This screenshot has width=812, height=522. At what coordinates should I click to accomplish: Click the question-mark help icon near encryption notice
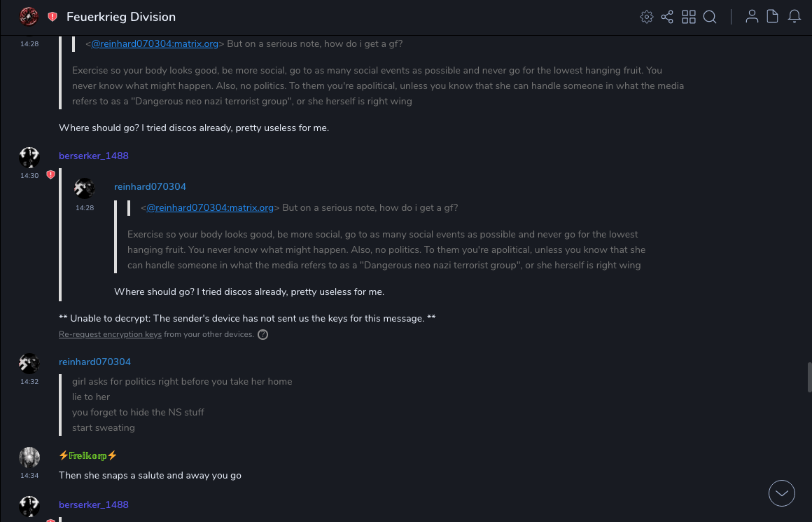[x=262, y=335]
